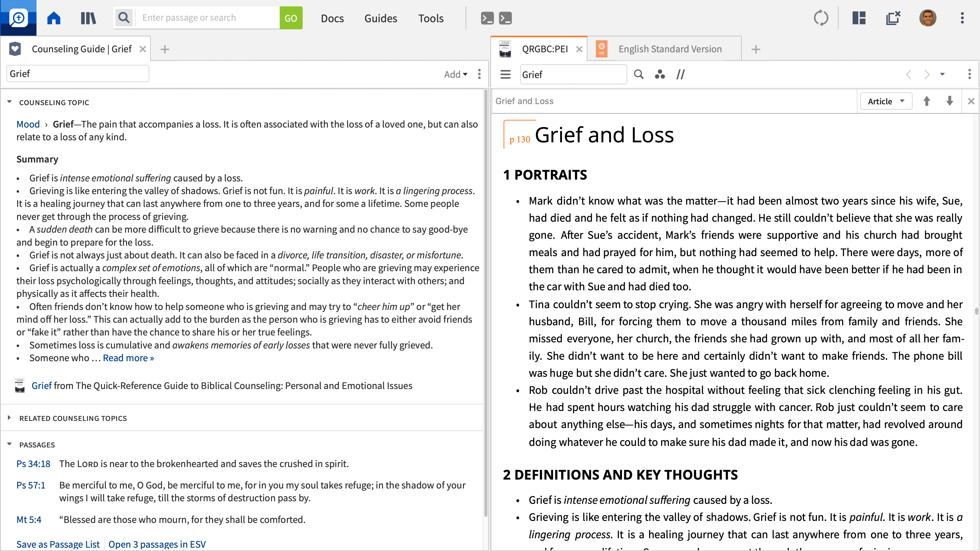Click the Read more » link
The height and width of the screenshot is (551, 980).
(128, 358)
